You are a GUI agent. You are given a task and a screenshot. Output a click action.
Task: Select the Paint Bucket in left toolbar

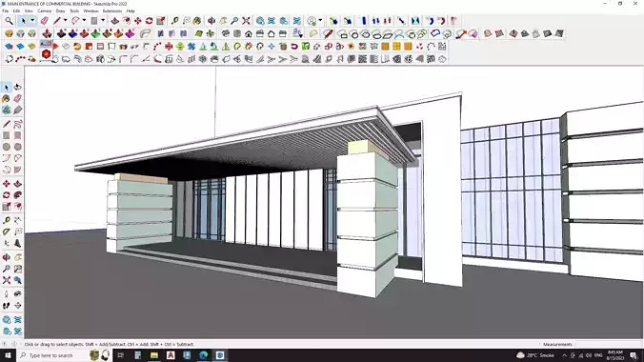pyautogui.click(x=6, y=99)
